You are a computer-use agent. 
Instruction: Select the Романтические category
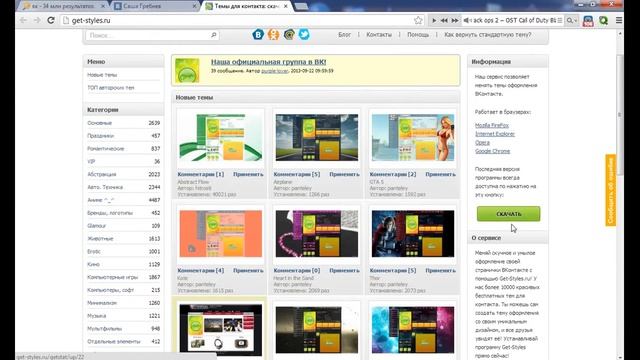pyautogui.click(x=105, y=149)
